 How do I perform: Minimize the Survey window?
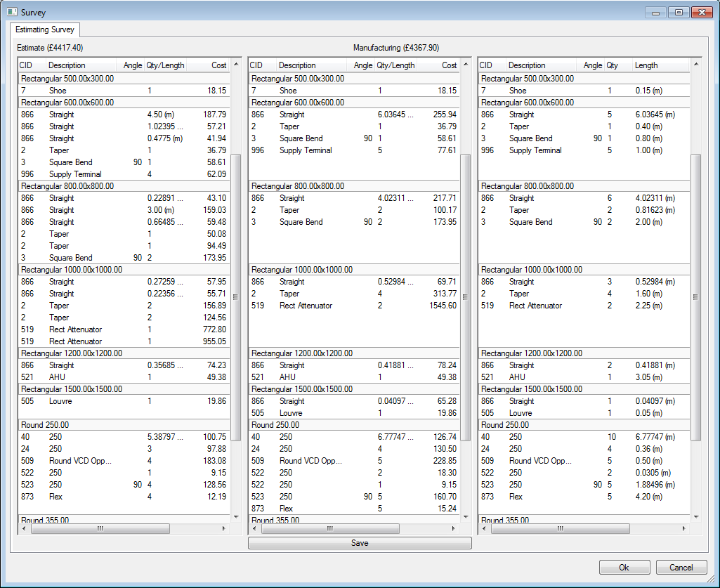tap(655, 13)
